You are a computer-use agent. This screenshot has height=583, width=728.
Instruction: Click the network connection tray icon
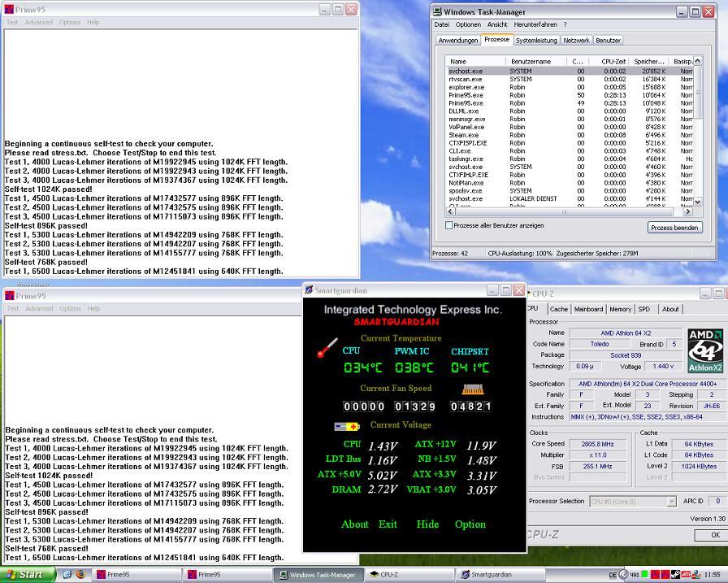pos(696,575)
